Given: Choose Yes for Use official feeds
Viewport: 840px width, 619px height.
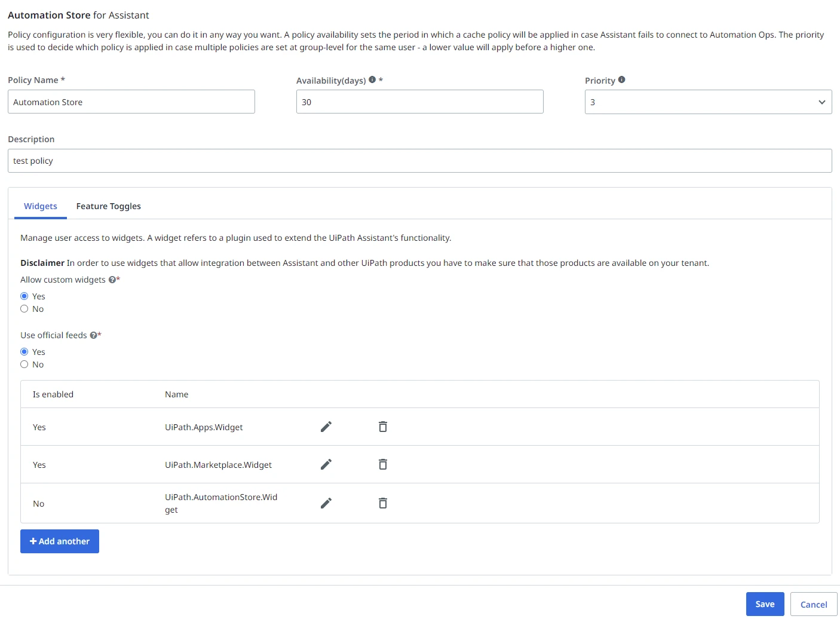Looking at the screenshot, I should pos(24,352).
